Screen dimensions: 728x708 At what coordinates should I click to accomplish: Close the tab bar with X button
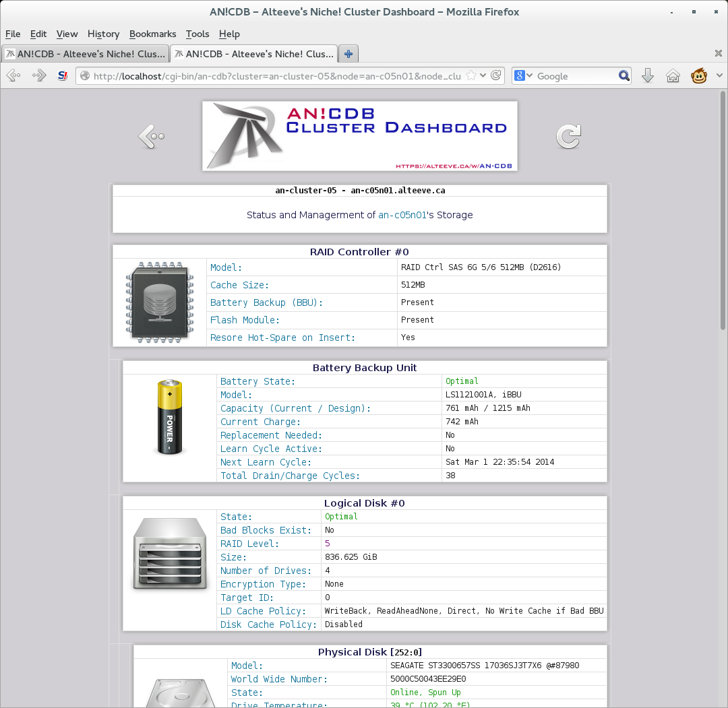(x=719, y=53)
